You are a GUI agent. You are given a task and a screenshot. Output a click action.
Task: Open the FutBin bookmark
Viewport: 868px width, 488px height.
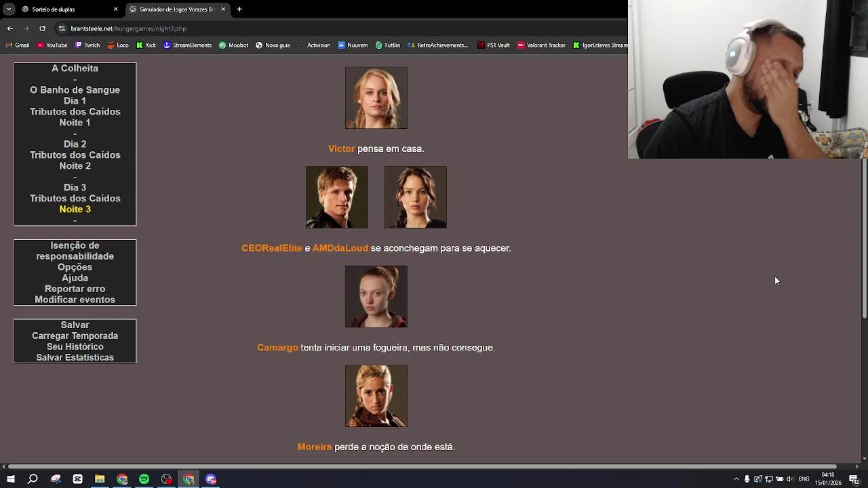tap(388, 45)
